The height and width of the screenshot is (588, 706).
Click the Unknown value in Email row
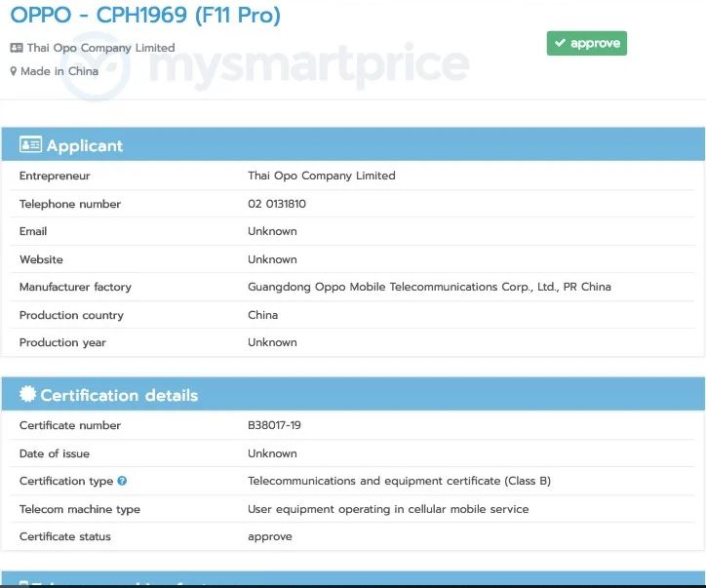272,231
